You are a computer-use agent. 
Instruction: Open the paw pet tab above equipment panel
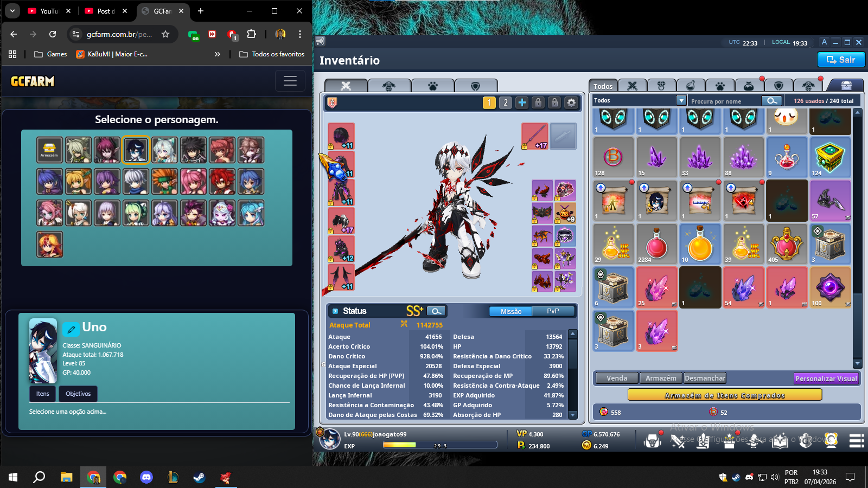click(432, 86)
